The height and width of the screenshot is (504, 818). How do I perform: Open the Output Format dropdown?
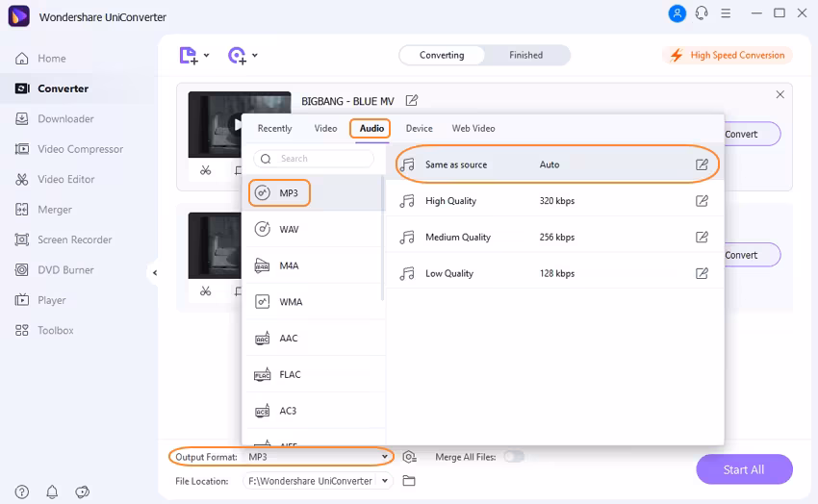tap(319, 457)
